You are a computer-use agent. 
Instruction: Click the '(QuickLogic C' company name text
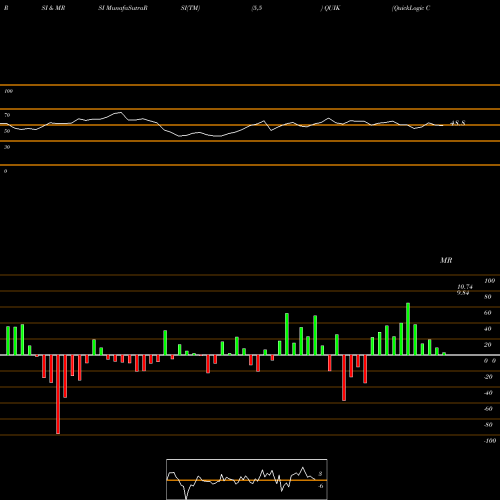coord(411,8)
